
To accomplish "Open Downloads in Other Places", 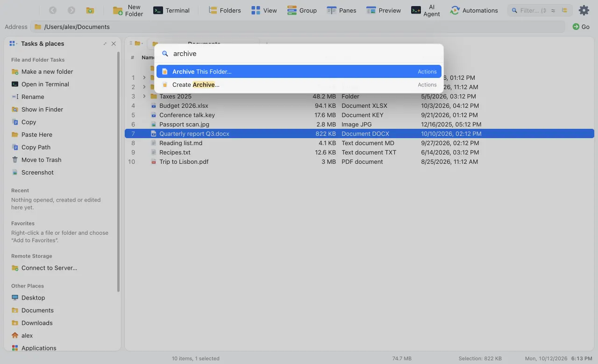I will coord(32,323).
